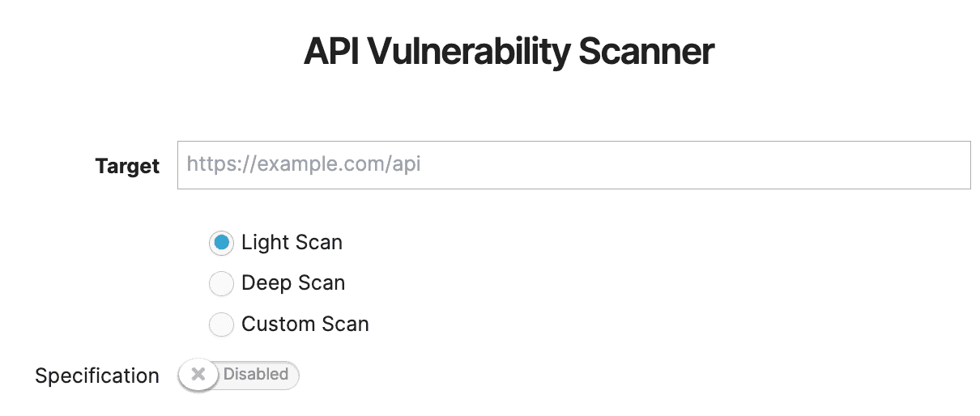The image size is (980, 416).
Task: Click the 'Deep Scan' option label
Action: click(x=293, y=283)
